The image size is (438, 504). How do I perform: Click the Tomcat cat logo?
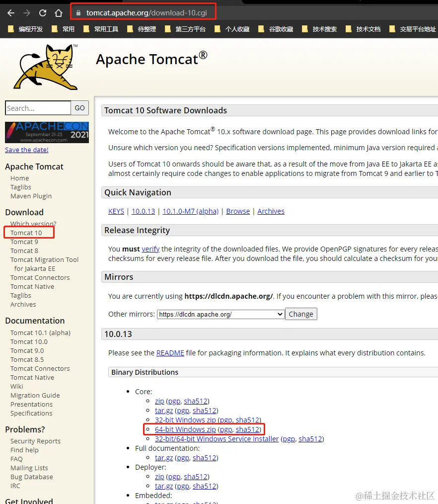[46, 67]
